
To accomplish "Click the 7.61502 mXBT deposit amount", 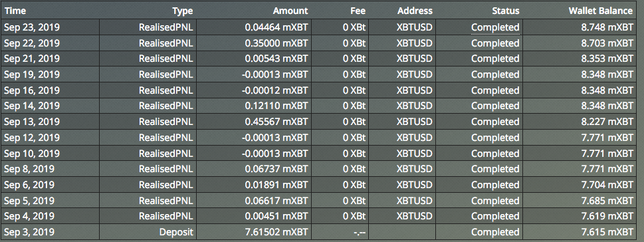I will pos(276,232).
